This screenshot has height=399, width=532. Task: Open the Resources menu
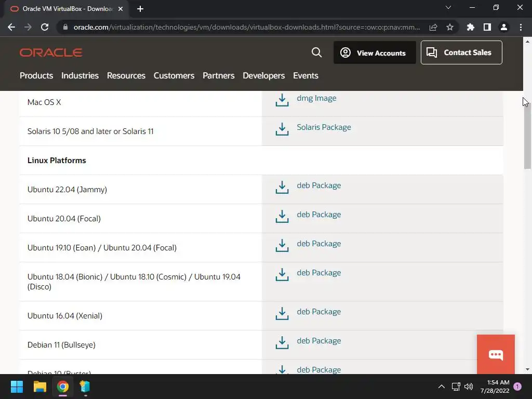[x=126, y=75]
